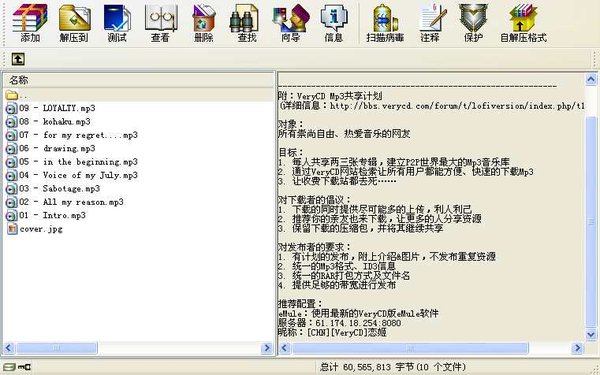Click file list left scroll arrow

9,348
